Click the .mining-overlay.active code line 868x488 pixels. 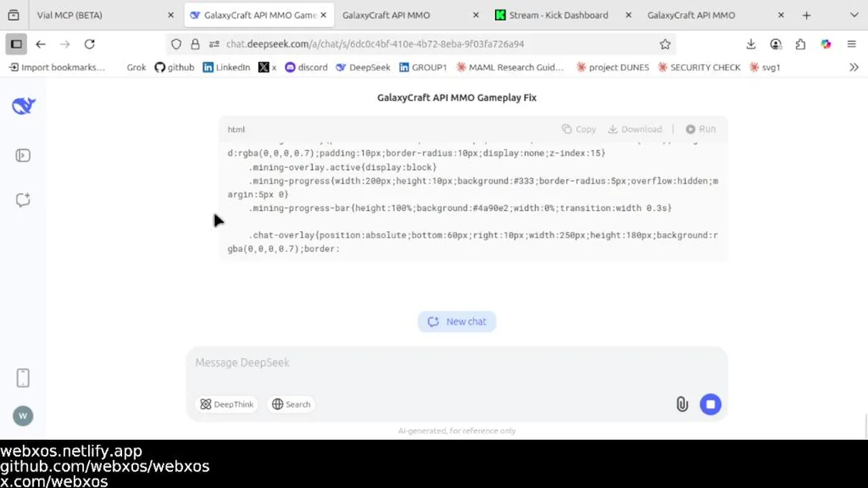[x=342, y=167]
